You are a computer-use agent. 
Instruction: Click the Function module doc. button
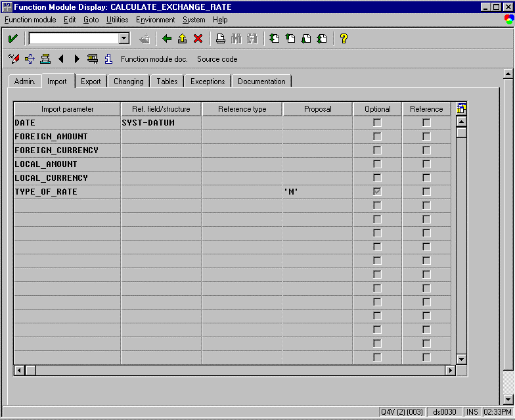pyautogui.click(x=154, y=59)
